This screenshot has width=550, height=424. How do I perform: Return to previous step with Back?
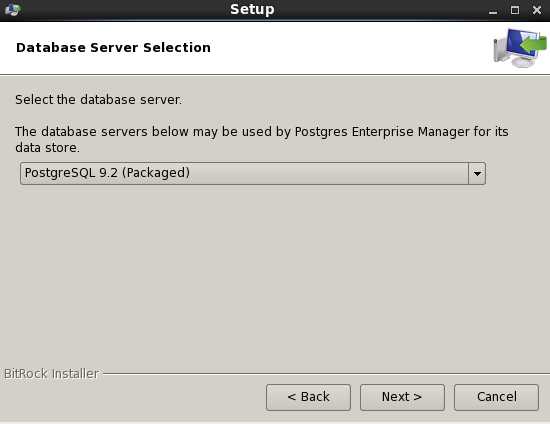pyautogui.click(x=308, y=397)
